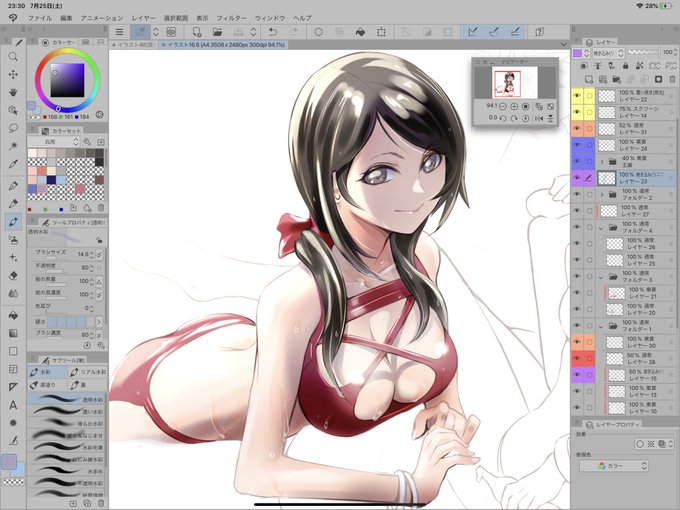Click the Redo arrow in command bar

(x=294, y=32)
